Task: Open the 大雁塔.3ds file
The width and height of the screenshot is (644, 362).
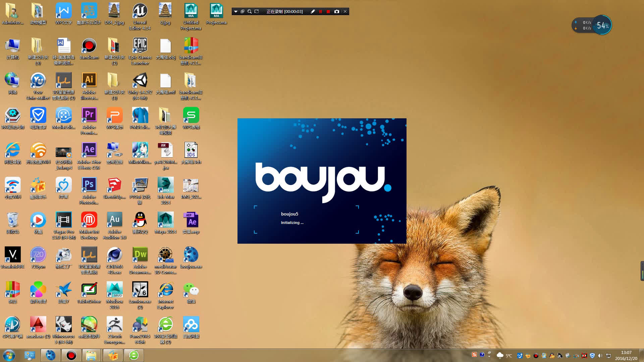Action: (191, 153)
